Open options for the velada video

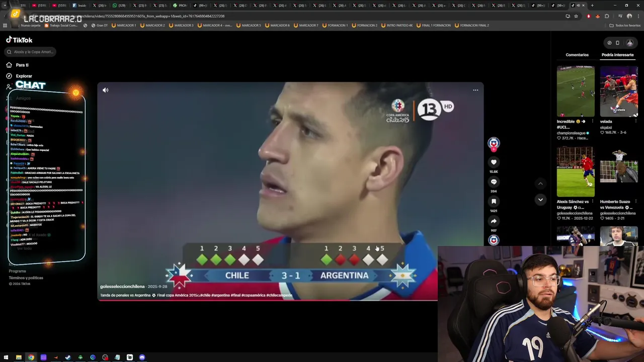(635, 121)
